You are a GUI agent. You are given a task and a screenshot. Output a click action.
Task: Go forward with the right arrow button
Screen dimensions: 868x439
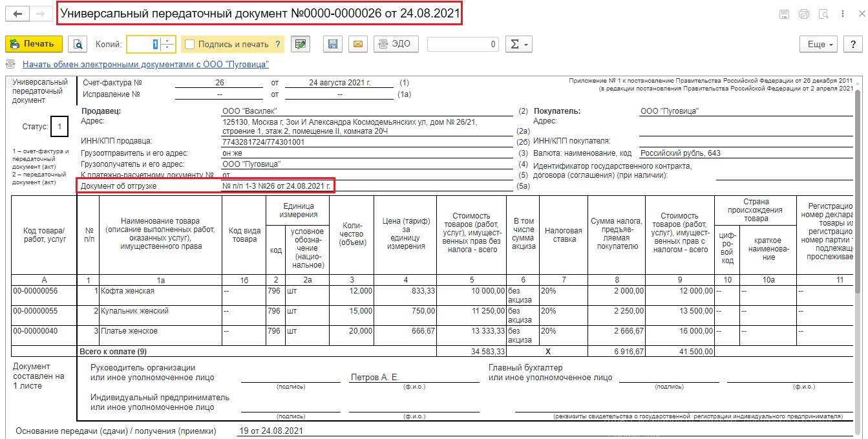click(41, 14)
